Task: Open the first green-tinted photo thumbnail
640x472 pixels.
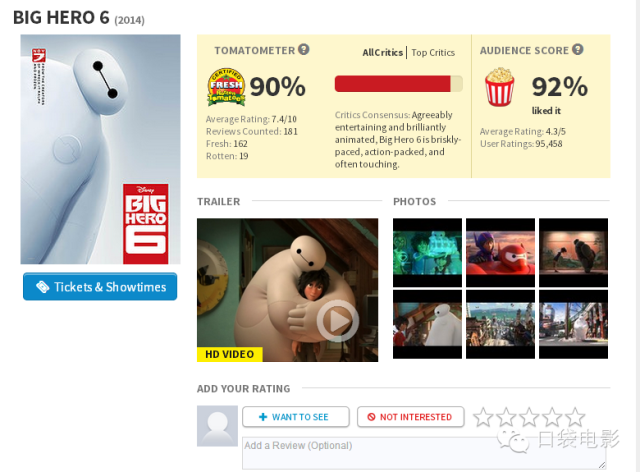Action: [427, 253]
